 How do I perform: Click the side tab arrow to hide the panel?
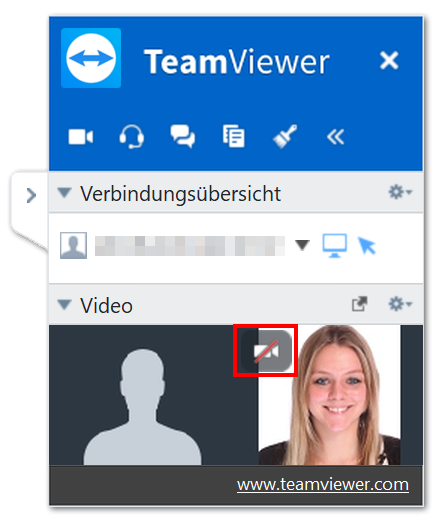31,195
